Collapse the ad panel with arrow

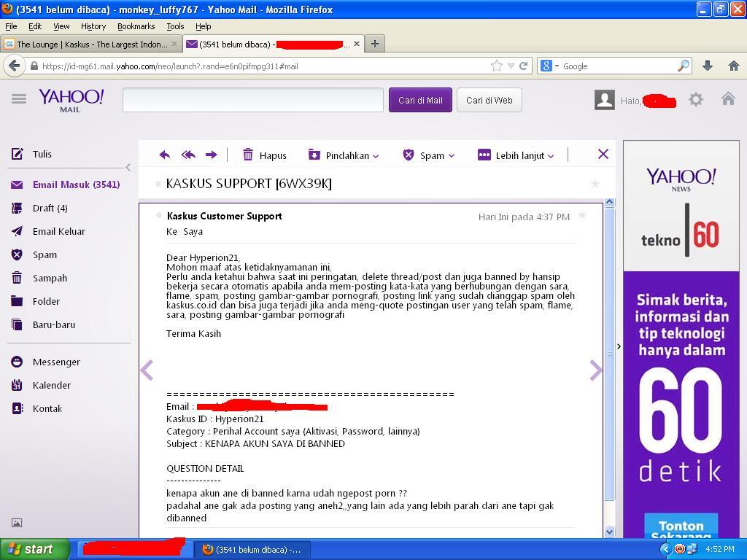click(x=619, y=346)
